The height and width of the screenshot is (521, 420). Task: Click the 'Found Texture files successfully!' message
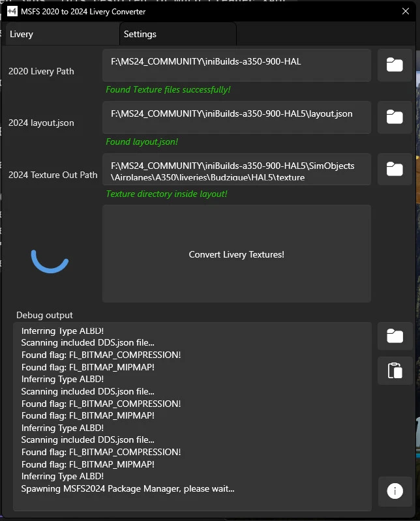[x=168, y=89]
